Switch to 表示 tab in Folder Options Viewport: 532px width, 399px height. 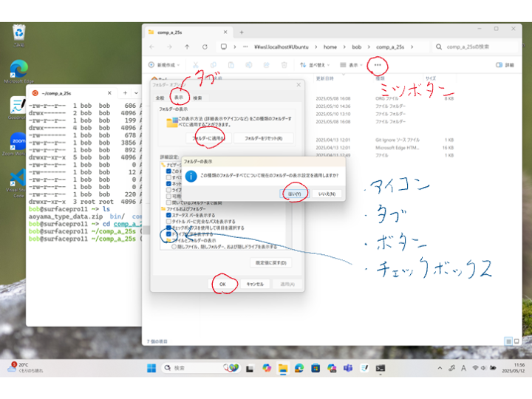tap(179, 98)
